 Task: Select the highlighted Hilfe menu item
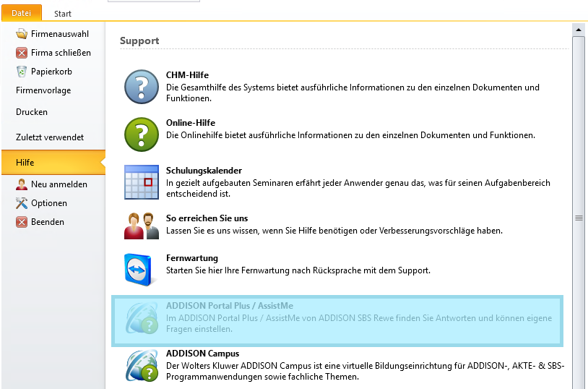(53, 163)
